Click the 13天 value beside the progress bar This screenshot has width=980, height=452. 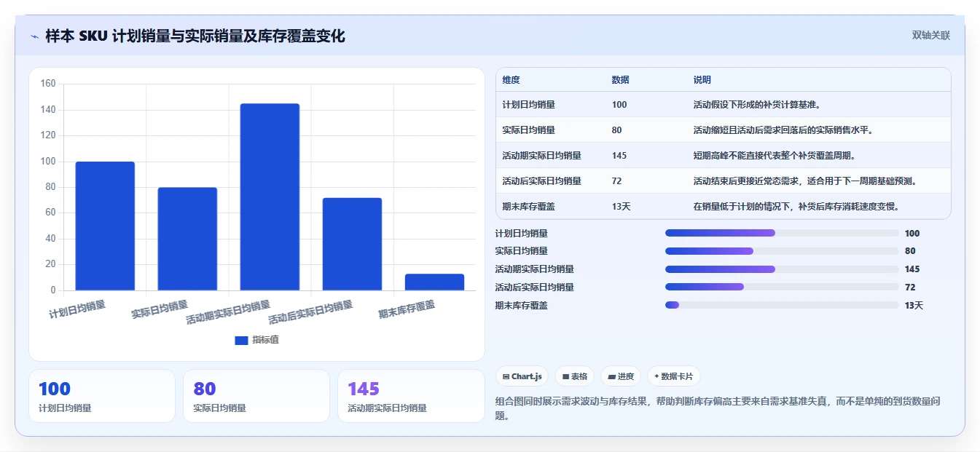click(914, 306)
